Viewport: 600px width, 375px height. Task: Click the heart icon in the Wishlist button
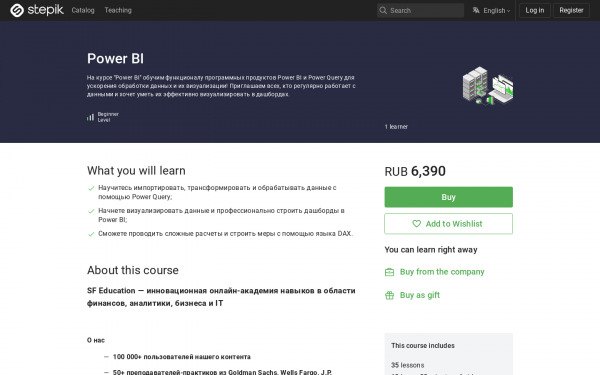click(416, 224)
